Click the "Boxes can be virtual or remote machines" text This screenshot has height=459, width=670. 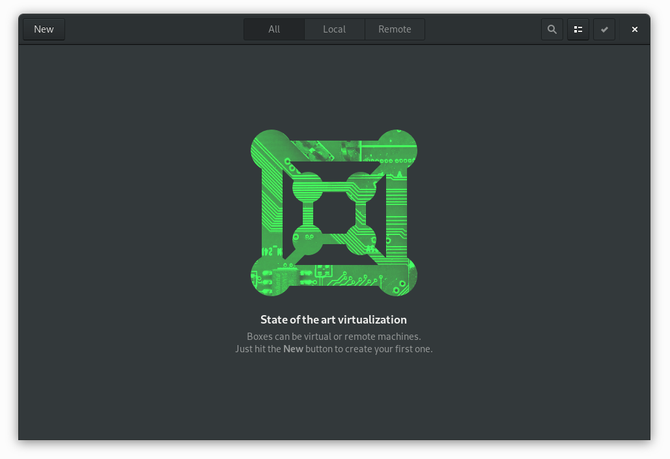(x=334, y=336)
